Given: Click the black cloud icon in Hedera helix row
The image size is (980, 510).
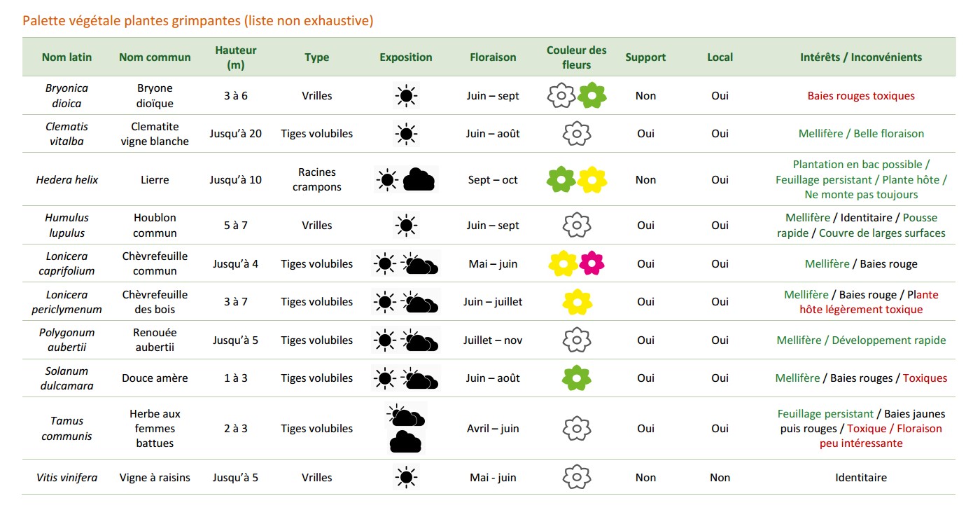Looking at the screenshot, I should coord(419,179).
